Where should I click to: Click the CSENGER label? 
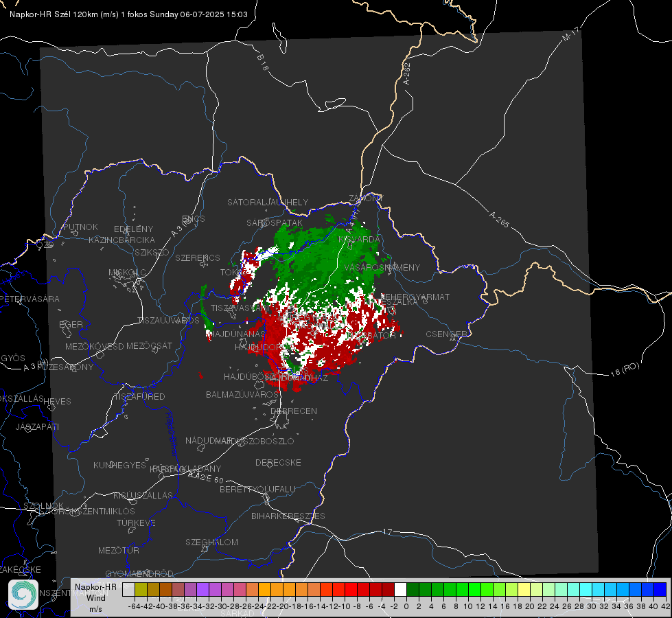click(x=447, y=334)
